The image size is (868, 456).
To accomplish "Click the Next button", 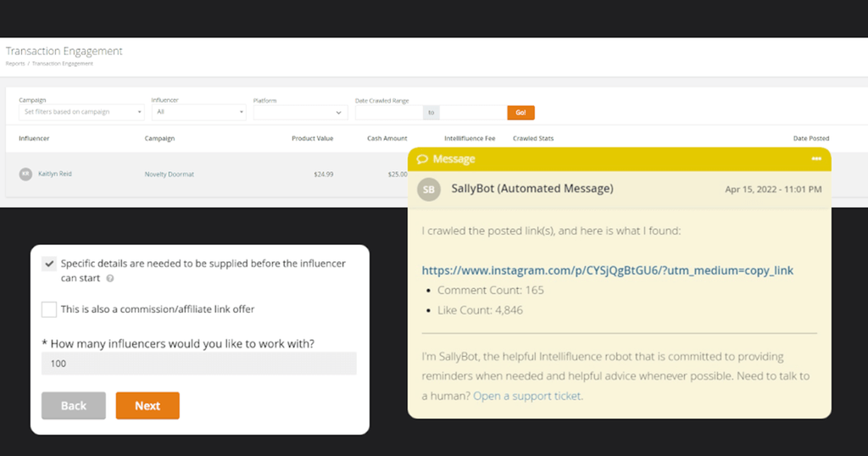I will (x=147, y=406).
